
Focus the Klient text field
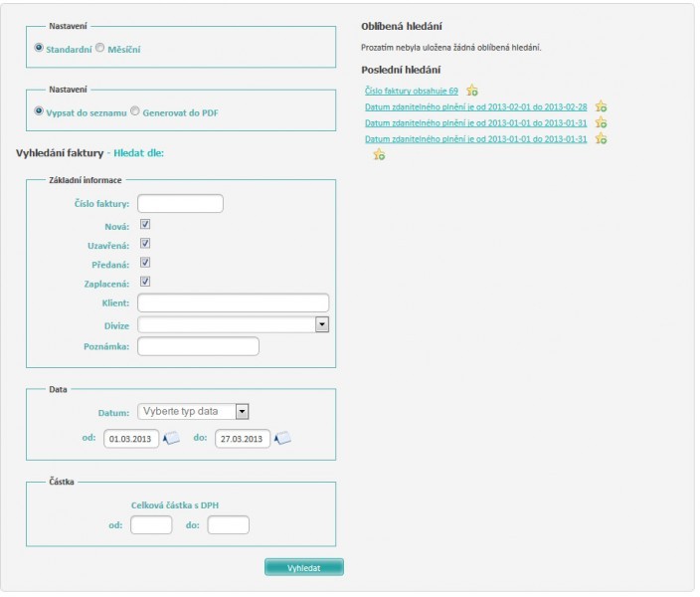[x=233, y=302]
